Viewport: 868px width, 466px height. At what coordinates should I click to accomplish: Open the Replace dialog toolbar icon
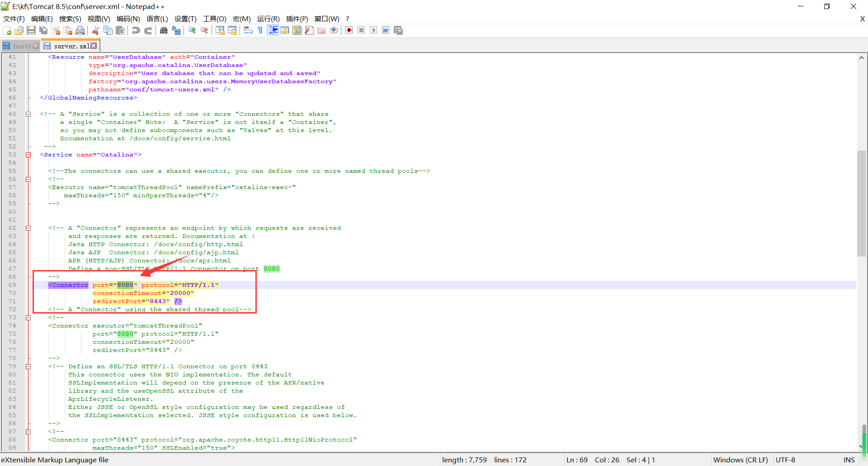[x=176, y=30]
